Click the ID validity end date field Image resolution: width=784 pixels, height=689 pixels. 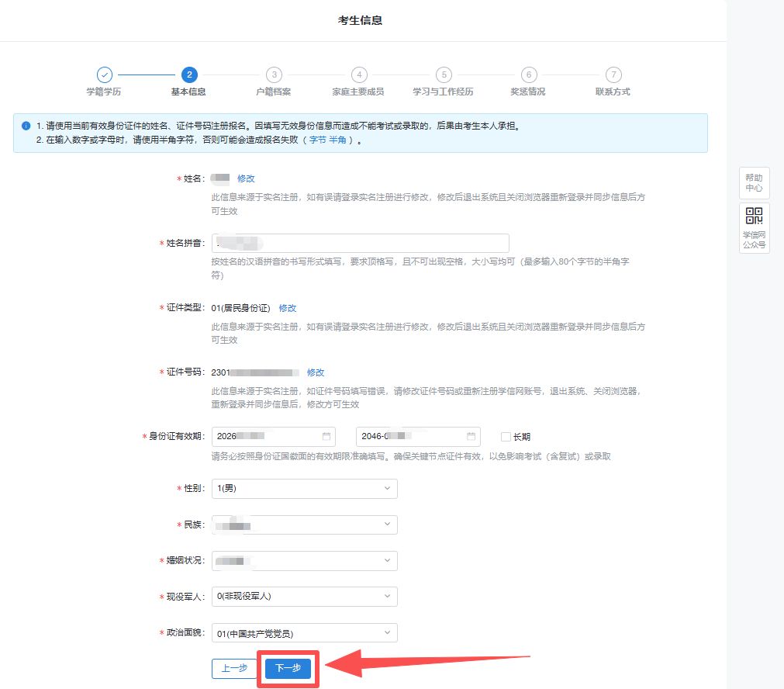click(418, 436)
